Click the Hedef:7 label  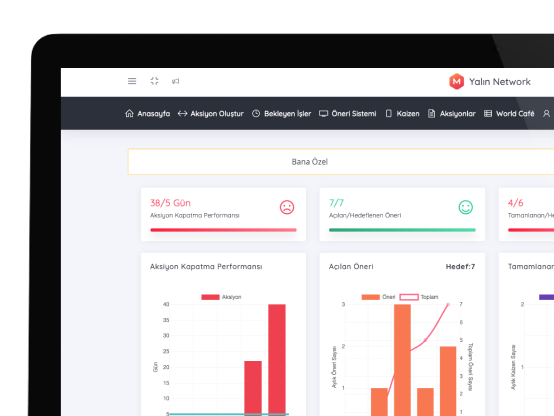click(x=460, y=266)
